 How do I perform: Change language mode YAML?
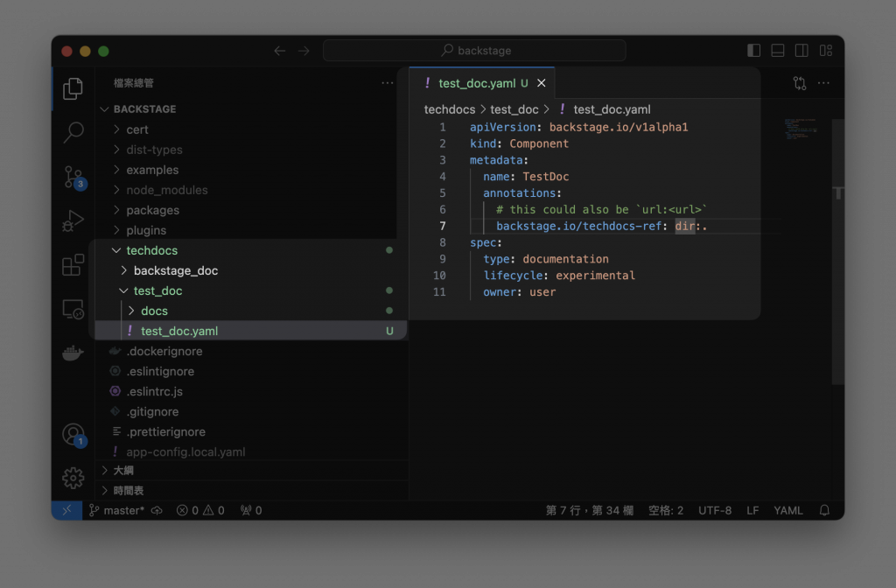point(788,510)
